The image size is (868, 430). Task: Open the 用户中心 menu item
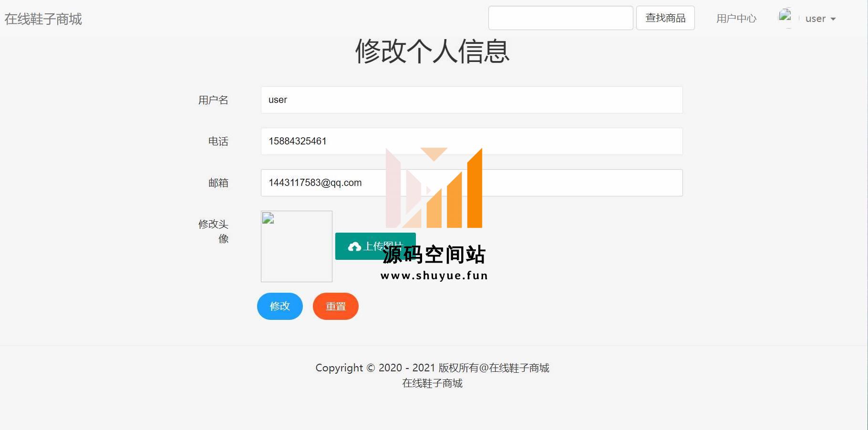736,19
